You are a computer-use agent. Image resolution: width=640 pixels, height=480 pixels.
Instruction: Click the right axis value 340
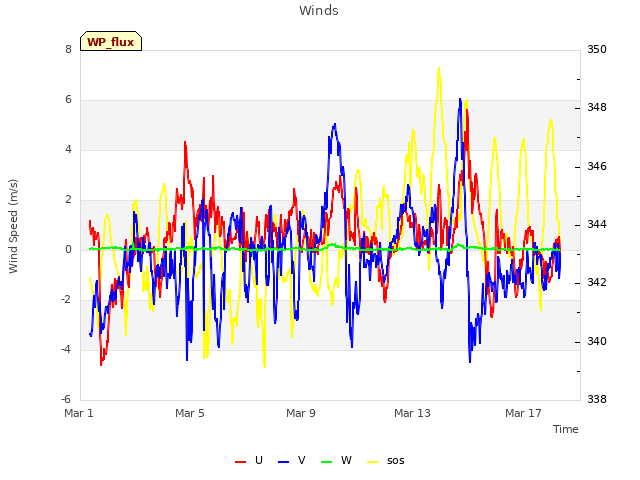tap(597, 341)
